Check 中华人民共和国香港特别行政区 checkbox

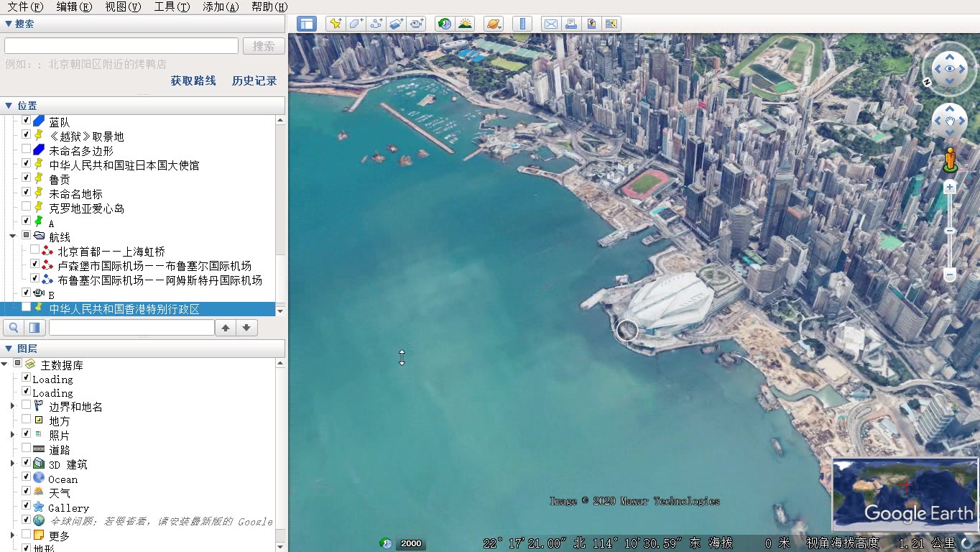[27, 308]
